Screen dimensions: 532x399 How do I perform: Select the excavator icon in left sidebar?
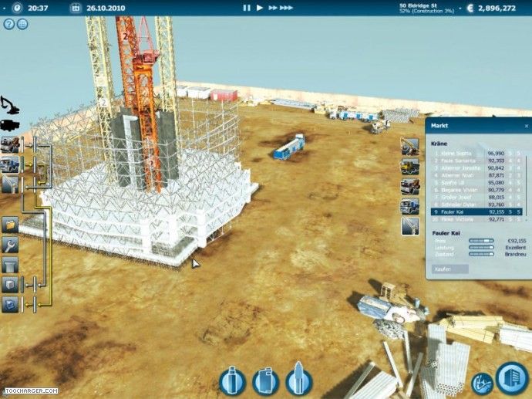coord(10,105)
